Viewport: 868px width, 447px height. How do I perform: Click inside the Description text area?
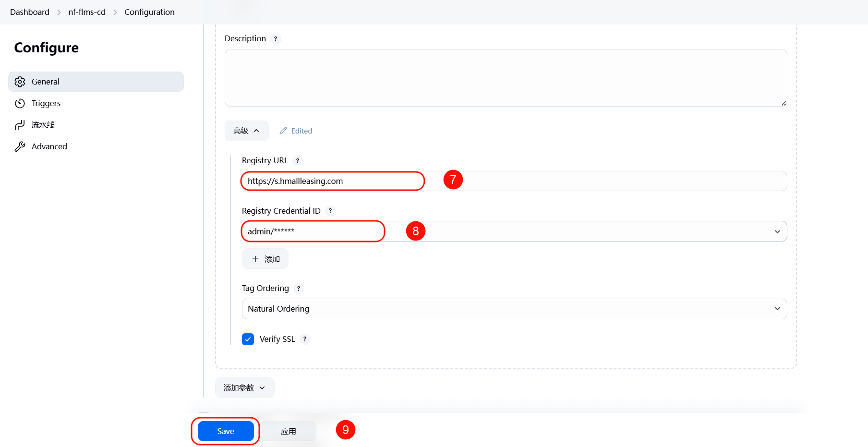coord(505,78)
